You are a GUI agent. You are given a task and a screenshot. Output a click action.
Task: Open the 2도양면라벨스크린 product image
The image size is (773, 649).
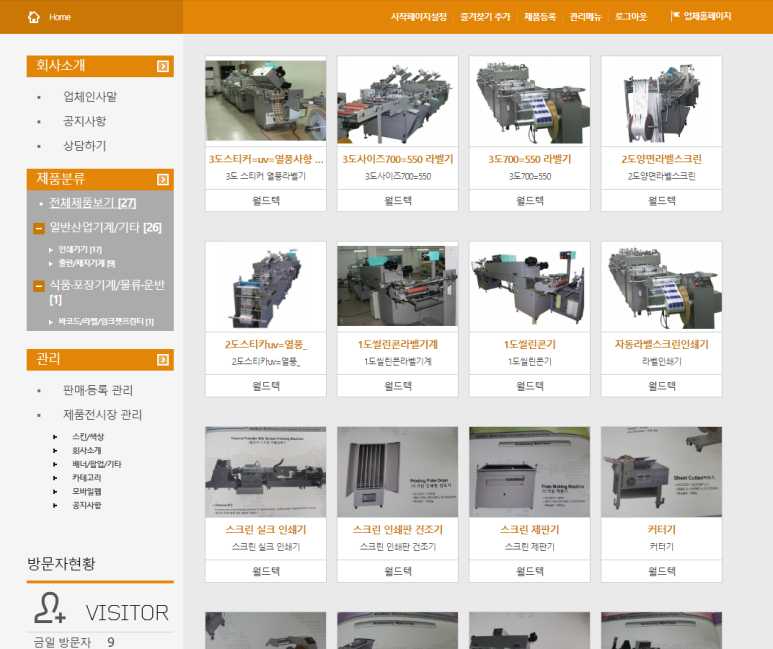coord(662,101)
